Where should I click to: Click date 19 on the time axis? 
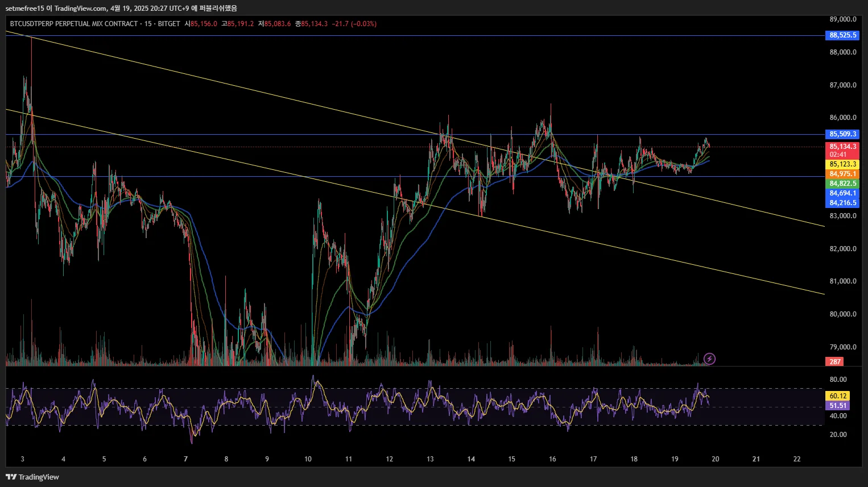pyautogui.click(x=675, y=459)
